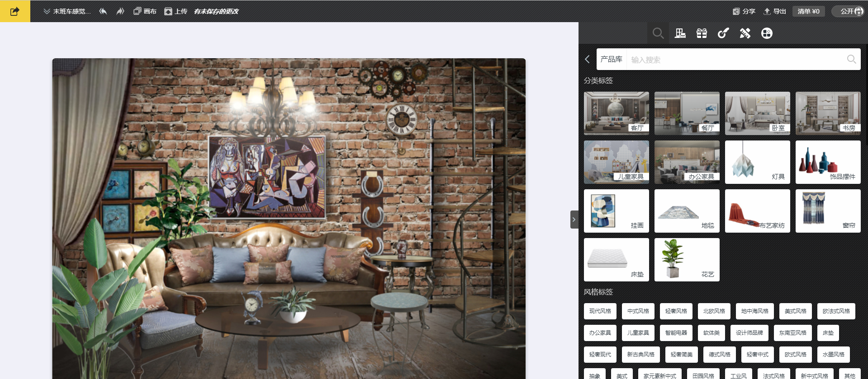This screenshot has height=379, width=868.
Task: Open the 办公家具 category thumbnail
Action: (x=687, y=162)
